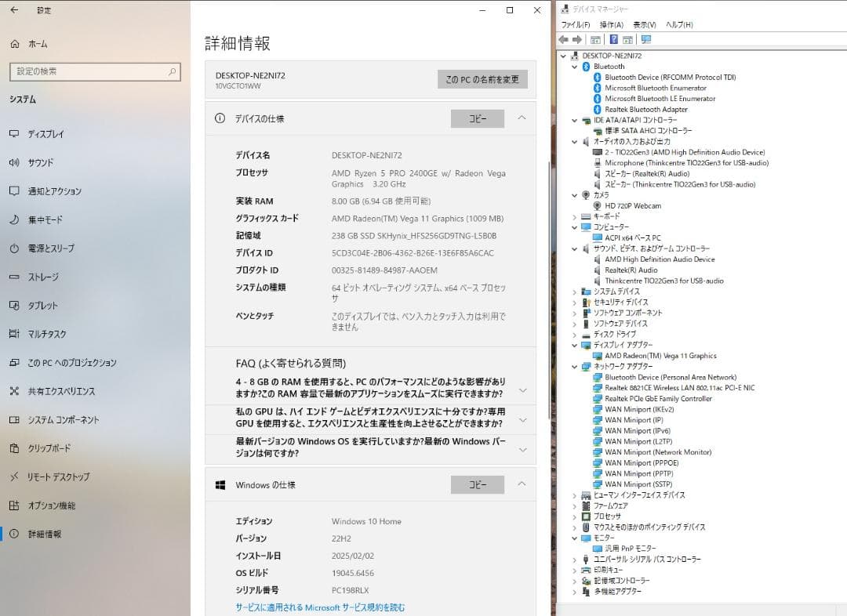Collapse the Windows の仕様 section chevron
The height and width of the screenshot is (616, 847).
522,484
